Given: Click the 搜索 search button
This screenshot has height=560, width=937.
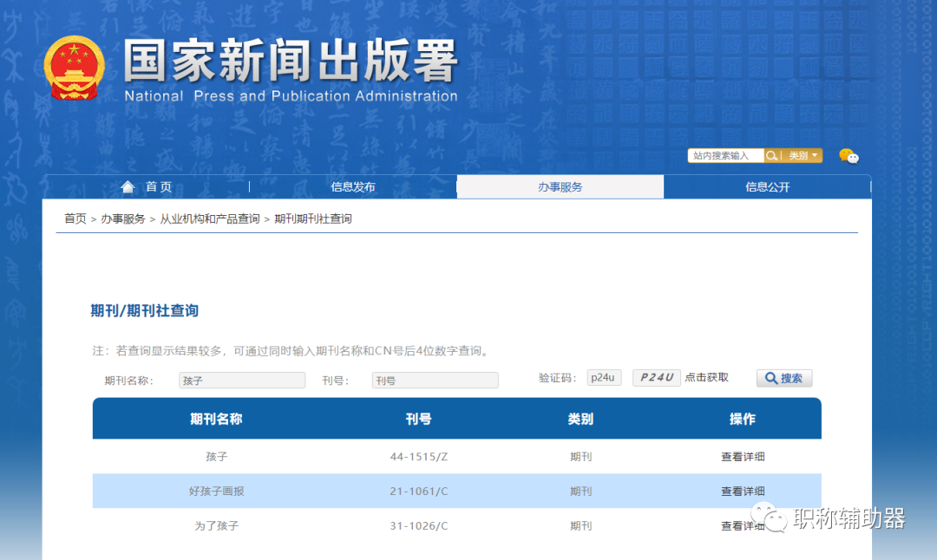Looking at the screenshot, I should (783, 378).
